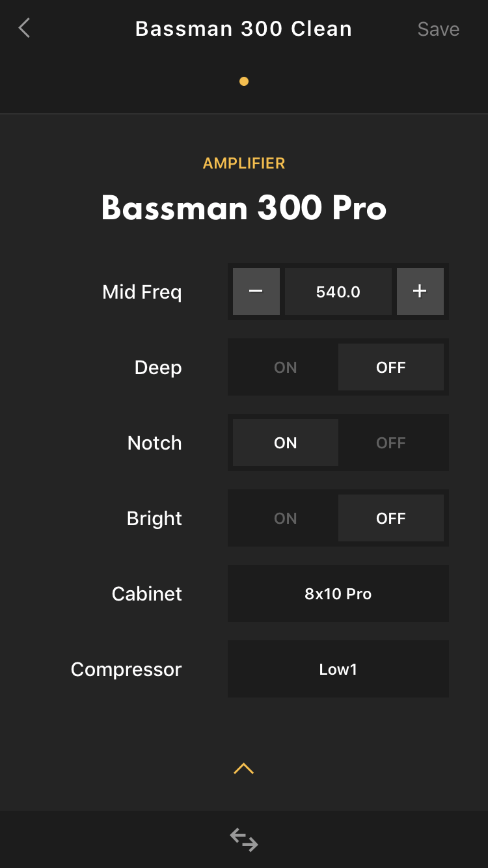Tap the swap arrows icon at bottom
The image size is (488, 868).
pyautogui.click(x=244, y=839)
